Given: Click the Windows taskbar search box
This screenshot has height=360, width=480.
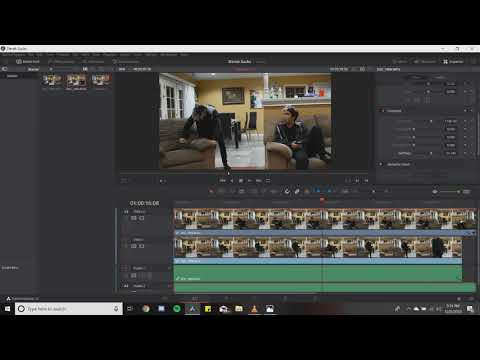Looking at the screenshot, I should (x=69, y=309).
